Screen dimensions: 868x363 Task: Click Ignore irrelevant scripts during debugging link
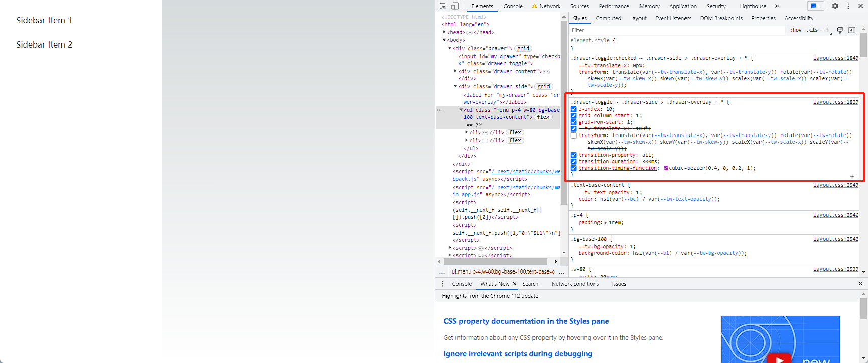click(518, 354)
